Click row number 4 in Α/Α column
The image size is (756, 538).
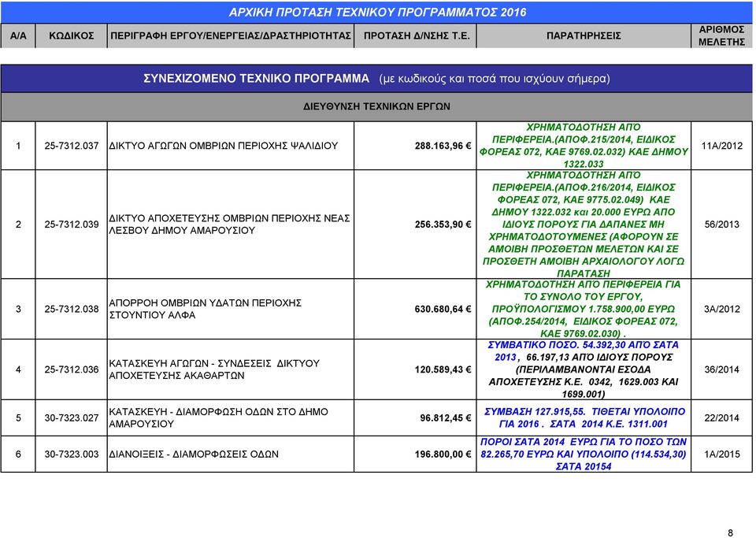18,369
